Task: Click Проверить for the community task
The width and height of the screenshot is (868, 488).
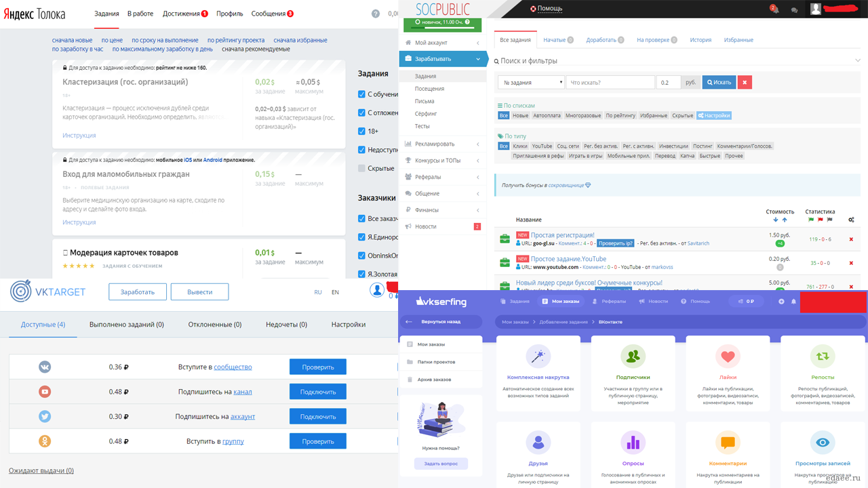Action: tap(318, 367)
